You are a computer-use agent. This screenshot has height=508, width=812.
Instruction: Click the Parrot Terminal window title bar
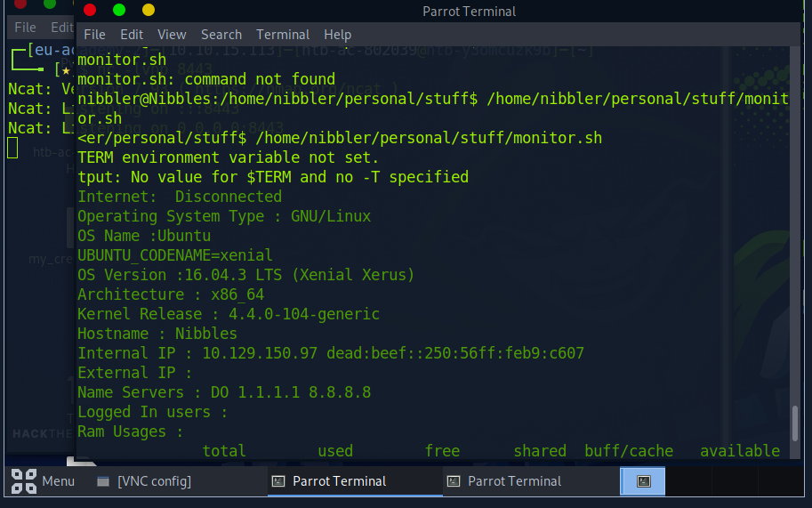(x=469, y=12)
